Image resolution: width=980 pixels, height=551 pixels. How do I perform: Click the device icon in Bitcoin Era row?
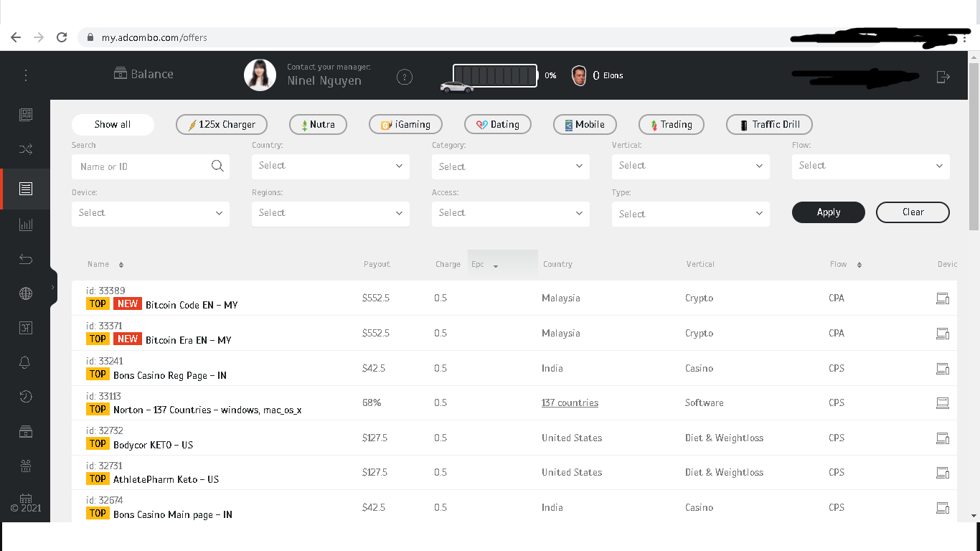[x=943, y=334]
